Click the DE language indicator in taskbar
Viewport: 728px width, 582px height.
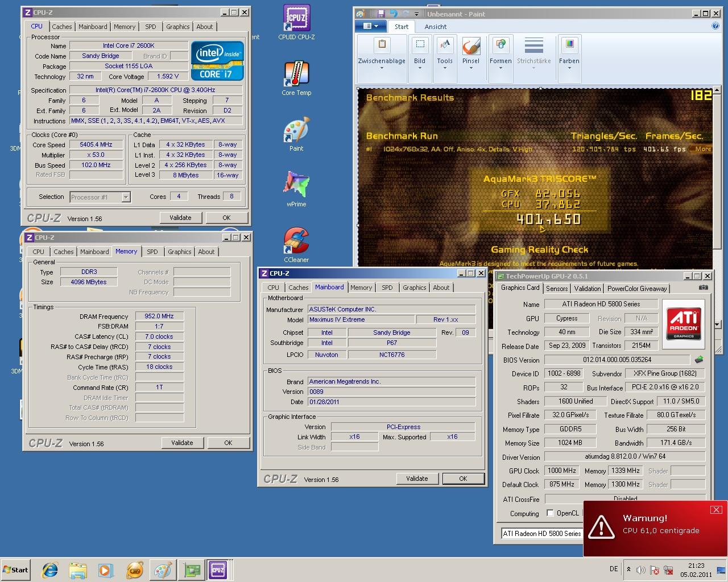point(614,568)
